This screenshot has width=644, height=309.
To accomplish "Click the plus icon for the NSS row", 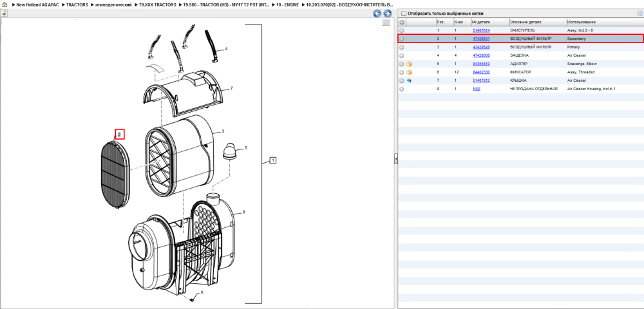I will tap(402, 89).
